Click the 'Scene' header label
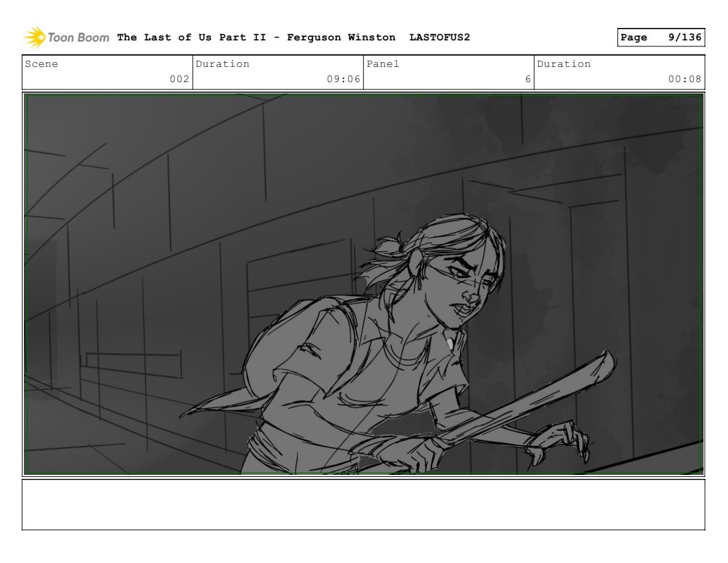Viewport: 728px width, 563px height. click(41, 64)
